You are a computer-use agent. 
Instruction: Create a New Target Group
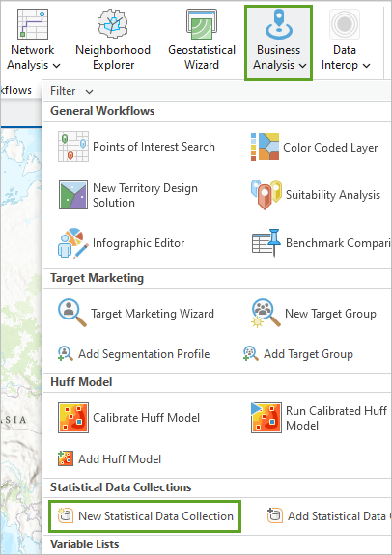click(314, 314)
